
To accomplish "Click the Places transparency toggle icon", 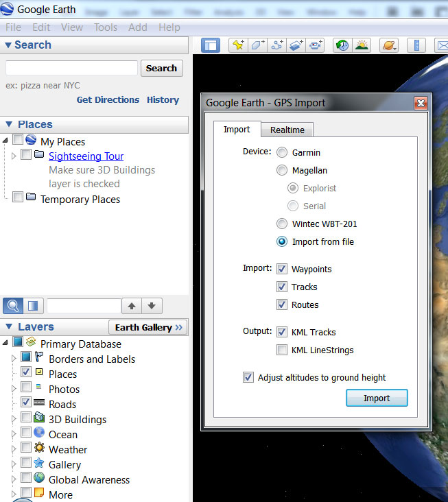I will (33, 306).
